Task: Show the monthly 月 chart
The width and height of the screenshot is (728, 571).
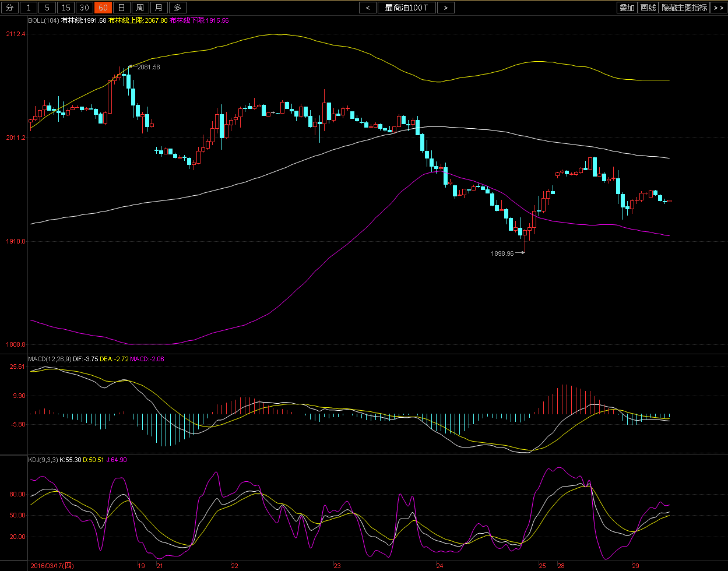Action: click(159, 8)
